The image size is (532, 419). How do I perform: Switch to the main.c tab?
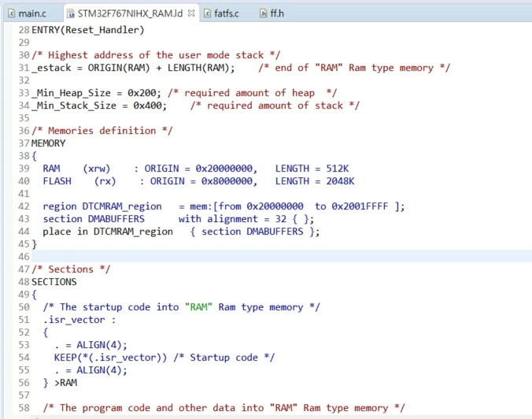click(x=28, y=13)
